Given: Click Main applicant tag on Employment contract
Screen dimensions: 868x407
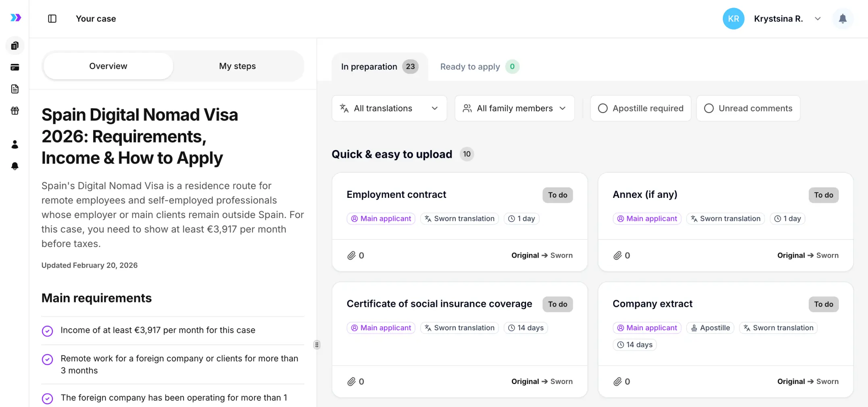Looking at the screenshot, I should (381, 218).
